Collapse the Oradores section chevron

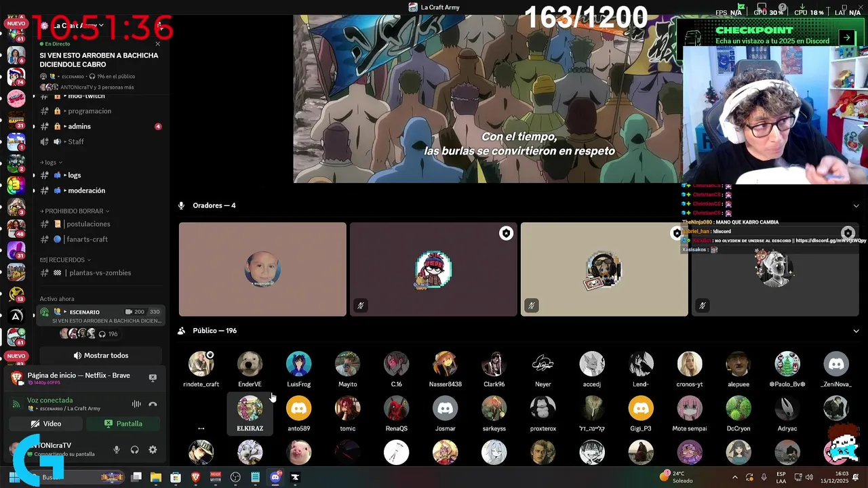856,205
